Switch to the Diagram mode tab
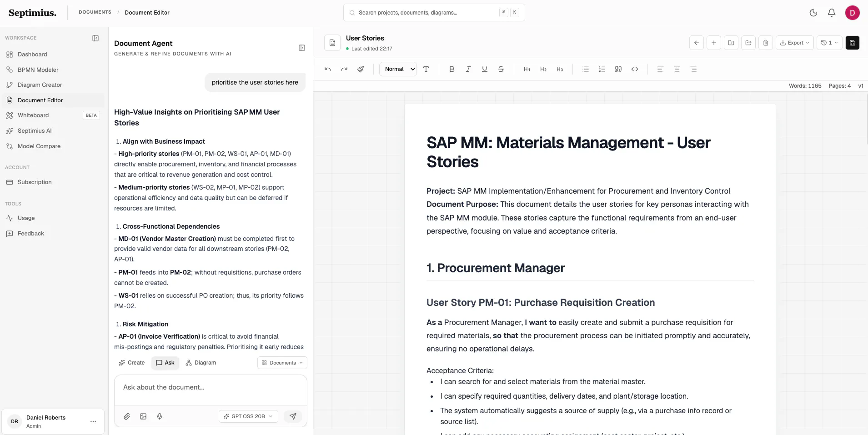The image size is (868, 435). 201,363
